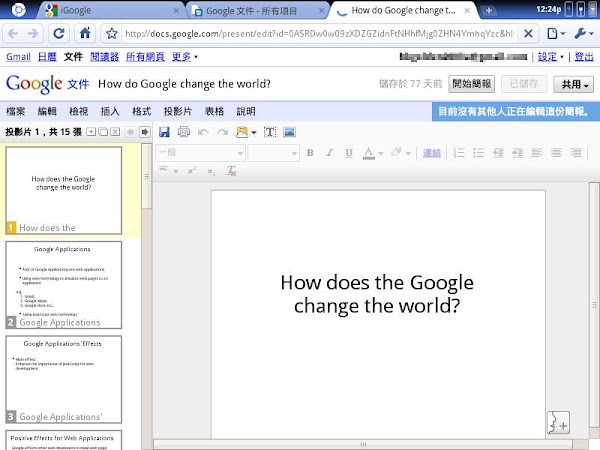Apply numbered list formatting
600x450 pixels.
coord(459,153)
